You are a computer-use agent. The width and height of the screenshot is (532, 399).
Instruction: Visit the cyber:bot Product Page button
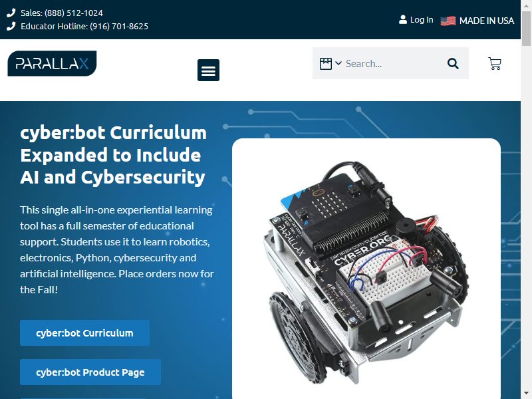[x=90, y=372]
